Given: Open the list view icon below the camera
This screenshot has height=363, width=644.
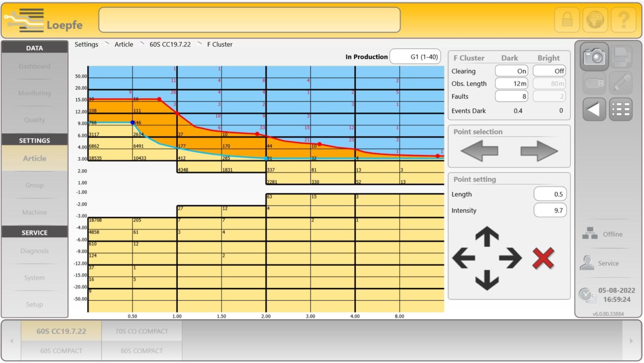Looking at the screenshot, I should point(621,109).
